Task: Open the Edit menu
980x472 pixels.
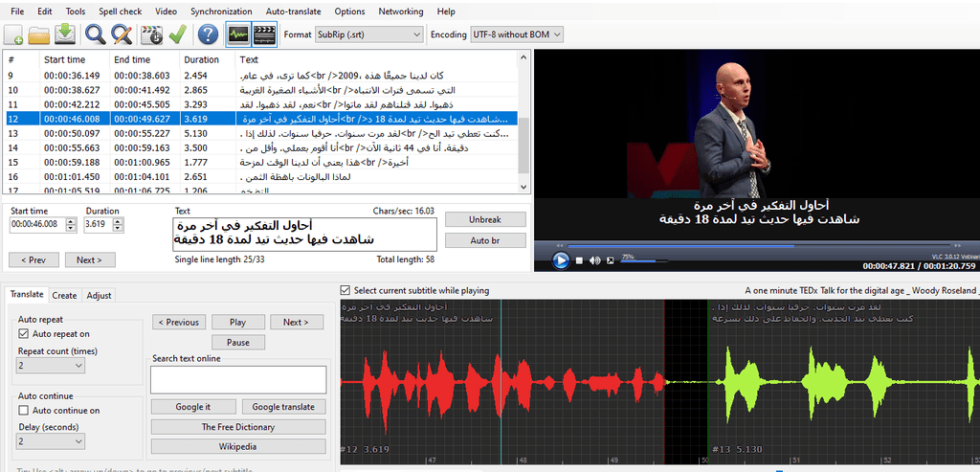Action: (45, 11)
